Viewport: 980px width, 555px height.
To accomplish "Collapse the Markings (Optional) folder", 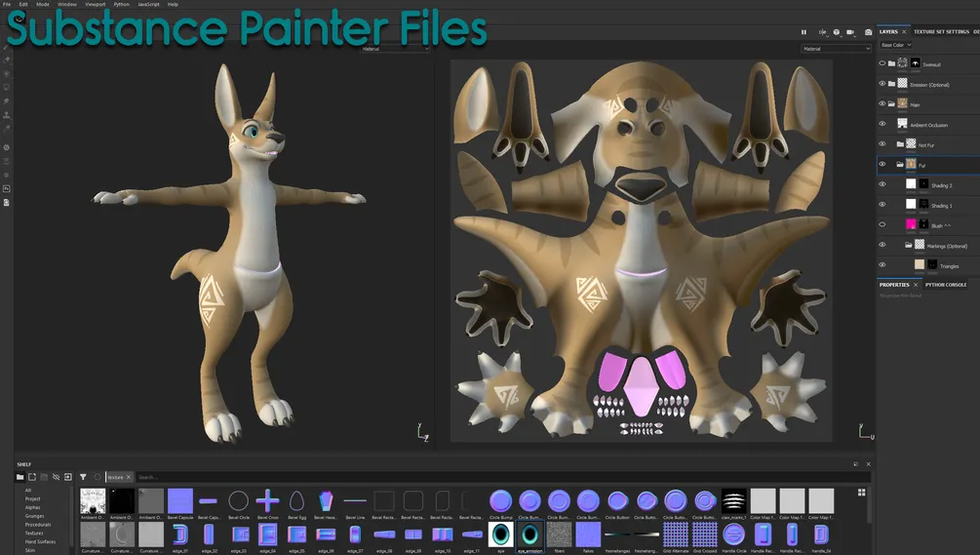I will click(909, 245).
